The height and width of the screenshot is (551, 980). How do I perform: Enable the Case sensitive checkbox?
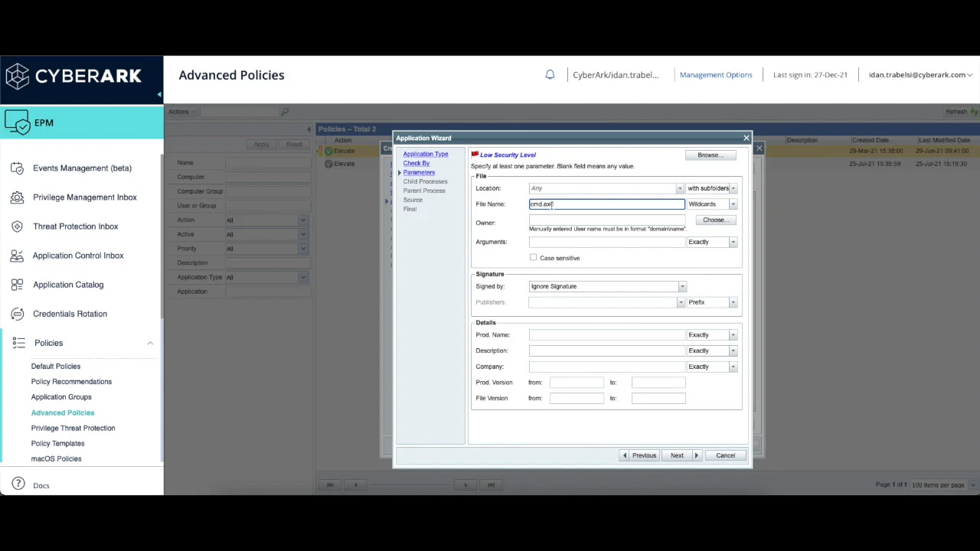(534, 258)
